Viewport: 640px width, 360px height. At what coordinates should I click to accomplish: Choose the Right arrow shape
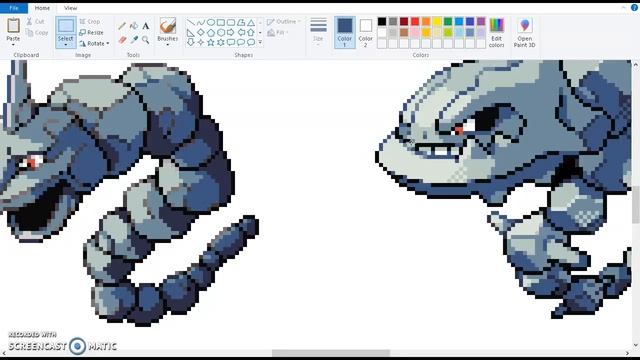click(x=231, y=32)
